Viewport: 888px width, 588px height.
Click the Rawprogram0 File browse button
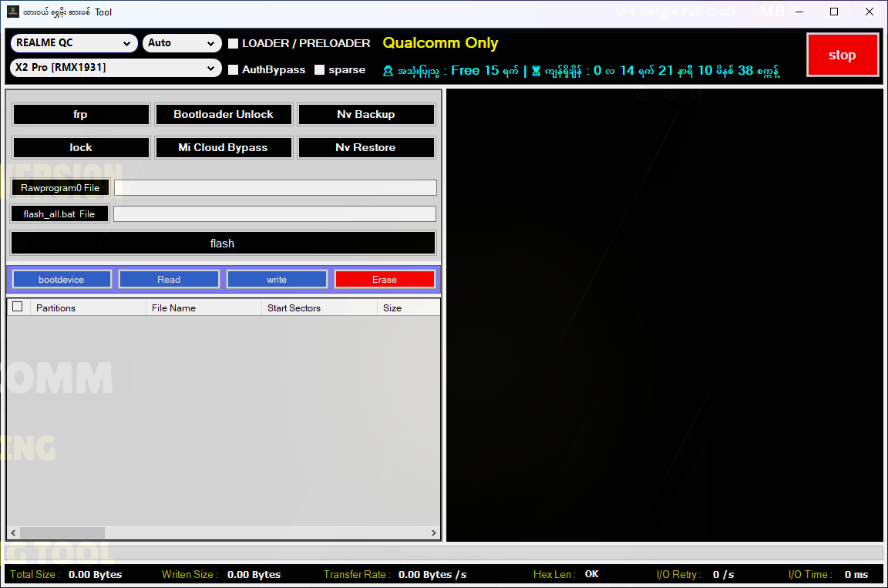59,187
